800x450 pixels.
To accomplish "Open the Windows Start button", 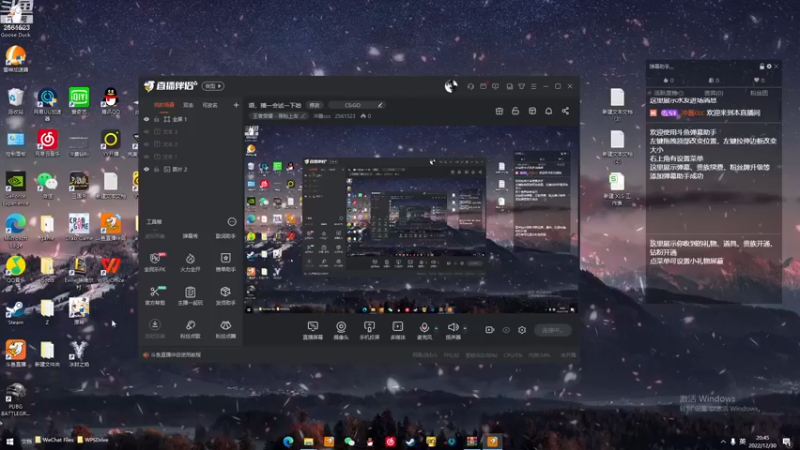I will click(9, 441).
